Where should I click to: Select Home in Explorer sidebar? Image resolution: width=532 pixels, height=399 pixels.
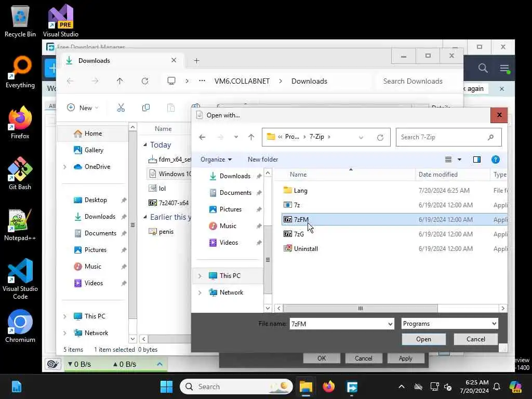[92, 134]
